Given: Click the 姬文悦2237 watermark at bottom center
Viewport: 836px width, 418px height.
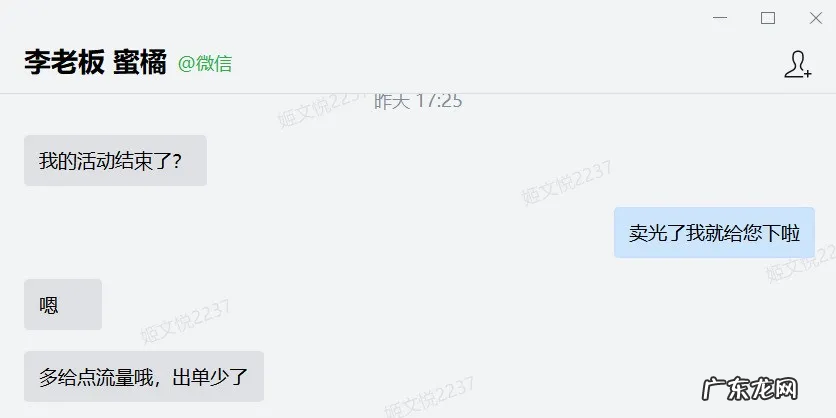Looking at the screenshot, I should pos(429,397).
